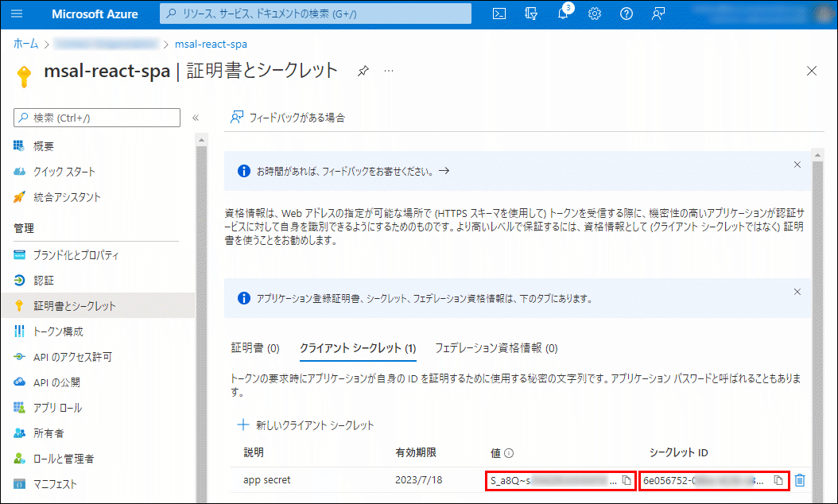
Task: Open the top bar feedback icon
Action: pyautogui.click(x=658, y=14)
